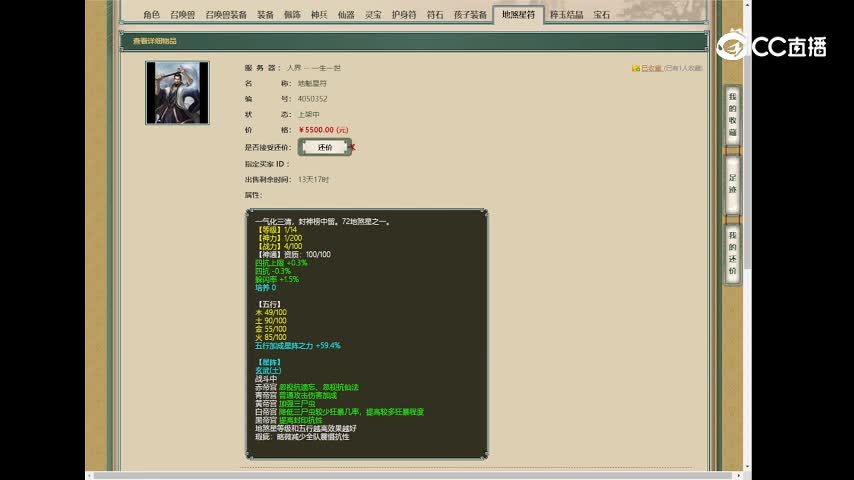Click the vertical scrollbar thumb

(747, 139)
